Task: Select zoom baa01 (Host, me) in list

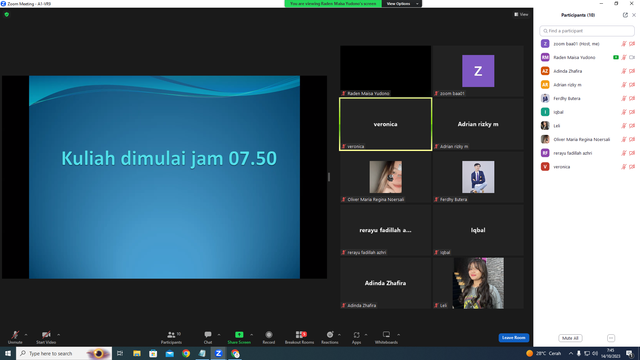Action: pyautogui.click(x=587, y=44)
